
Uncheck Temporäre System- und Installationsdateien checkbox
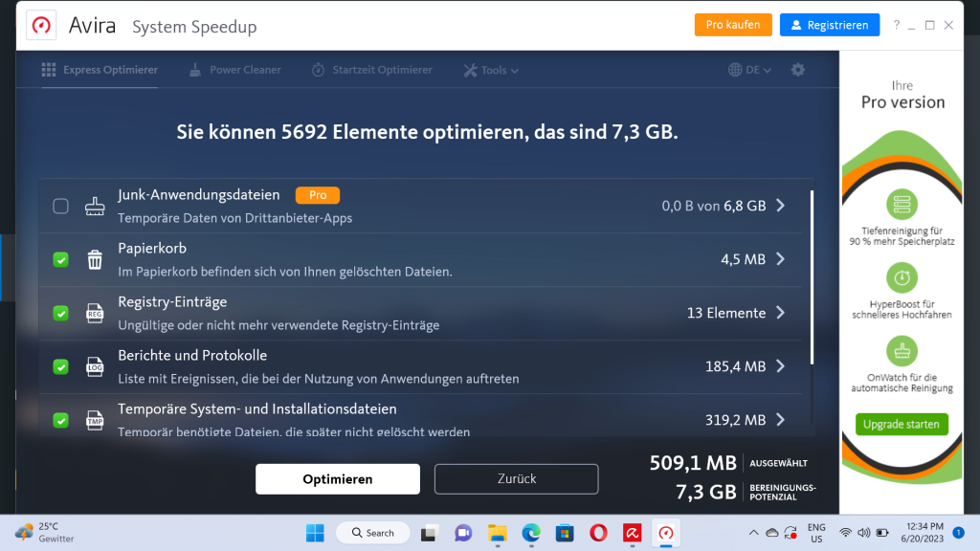[60, 421]
